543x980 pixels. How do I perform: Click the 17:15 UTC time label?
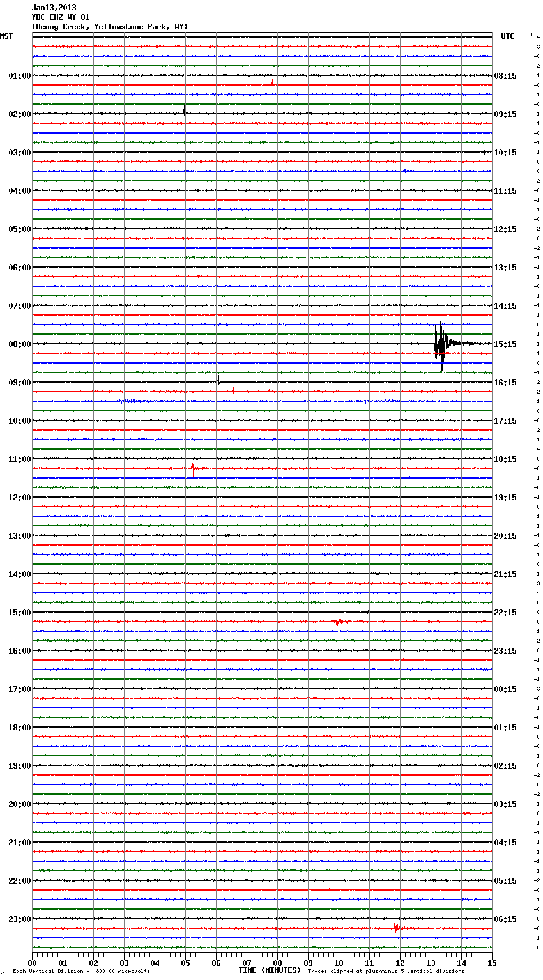[505, 421]
